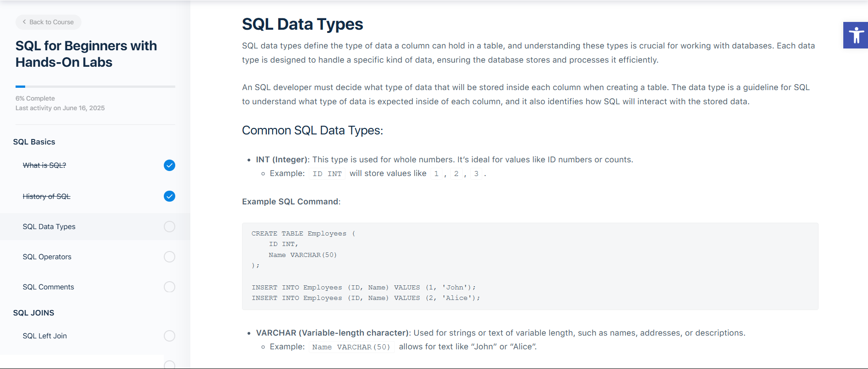Image resolution: width=868 pixels, height=369 pixels.
Task: Click the example SQL command code block
Action: 530,266
